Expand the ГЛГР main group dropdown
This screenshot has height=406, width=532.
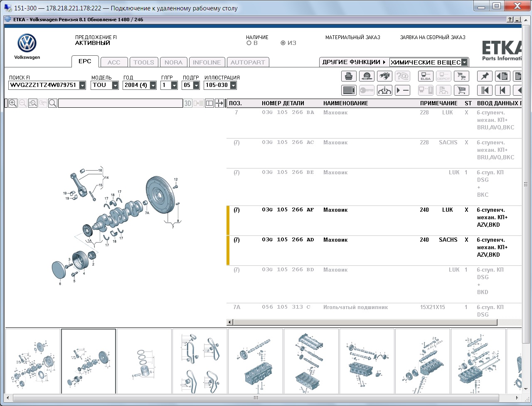(175, 85)
